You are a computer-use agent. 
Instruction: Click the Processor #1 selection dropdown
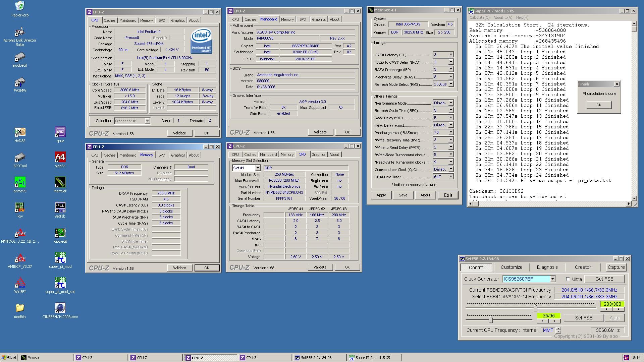132,121
